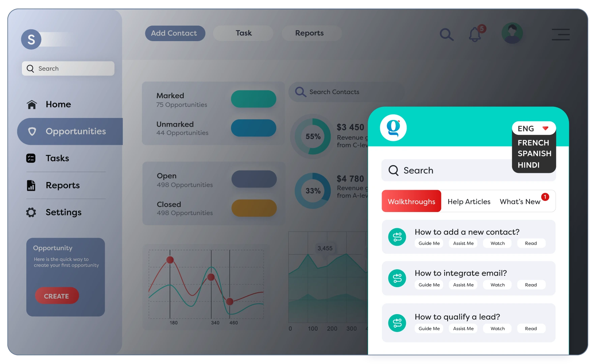Click the red point at 340 on chart
The height and width of the screenshot is (364, 595).
point(211,277)
